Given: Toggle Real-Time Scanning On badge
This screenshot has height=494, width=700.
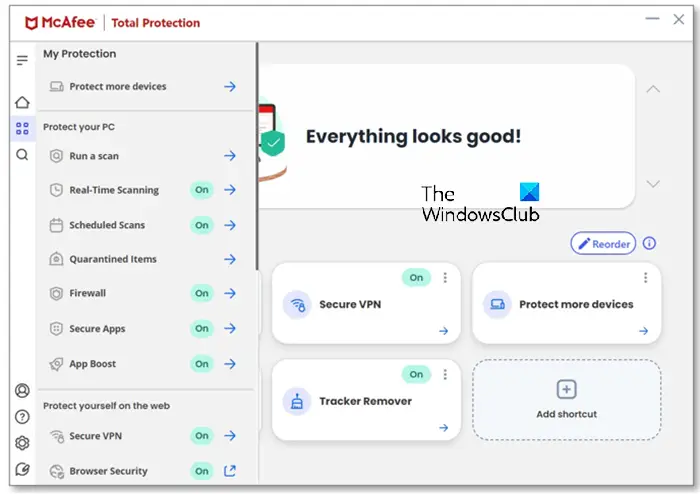Looking at the screenshot, I should click(x=202, y=190).
